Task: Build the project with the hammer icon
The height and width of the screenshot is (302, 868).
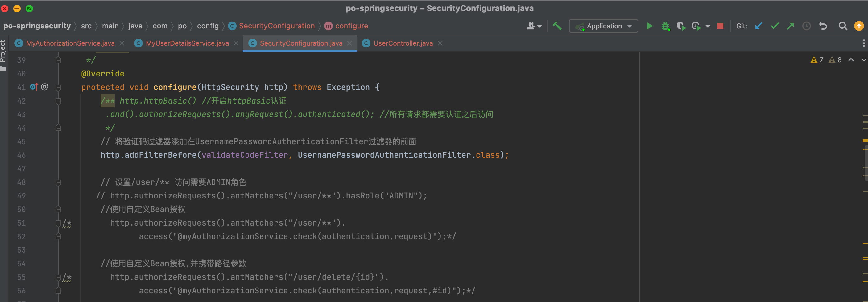Action: pyautogui.click(x=557, y=26)
